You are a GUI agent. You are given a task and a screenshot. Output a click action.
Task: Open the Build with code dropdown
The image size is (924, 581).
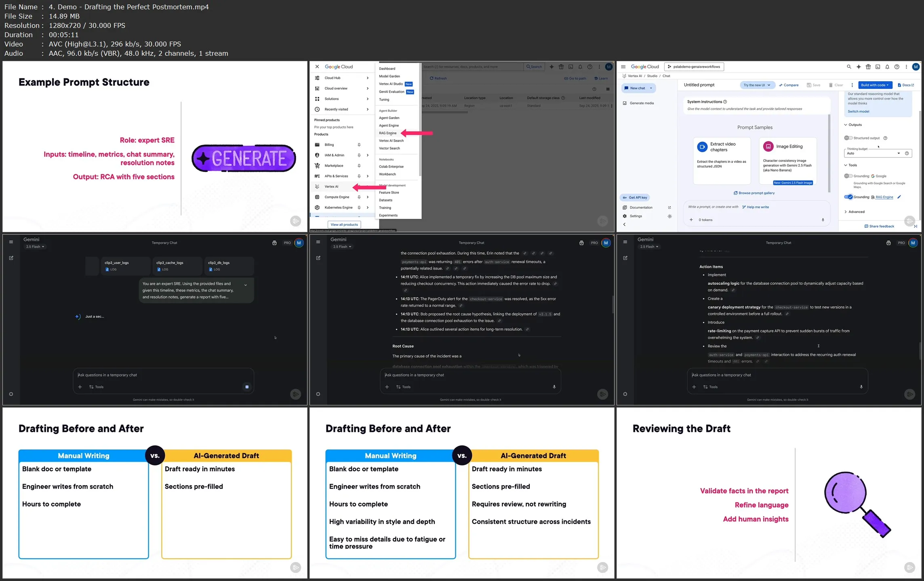pos(874,85)
